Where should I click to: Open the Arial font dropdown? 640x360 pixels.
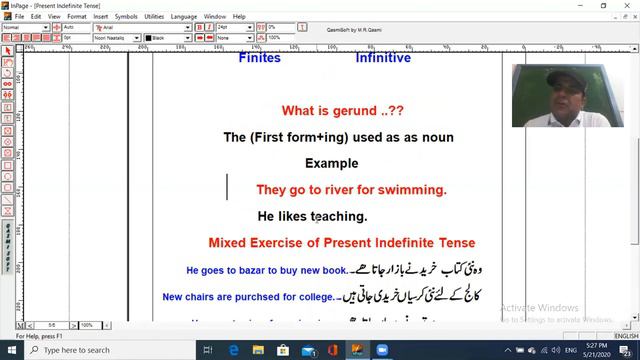[x=187, y=27]
